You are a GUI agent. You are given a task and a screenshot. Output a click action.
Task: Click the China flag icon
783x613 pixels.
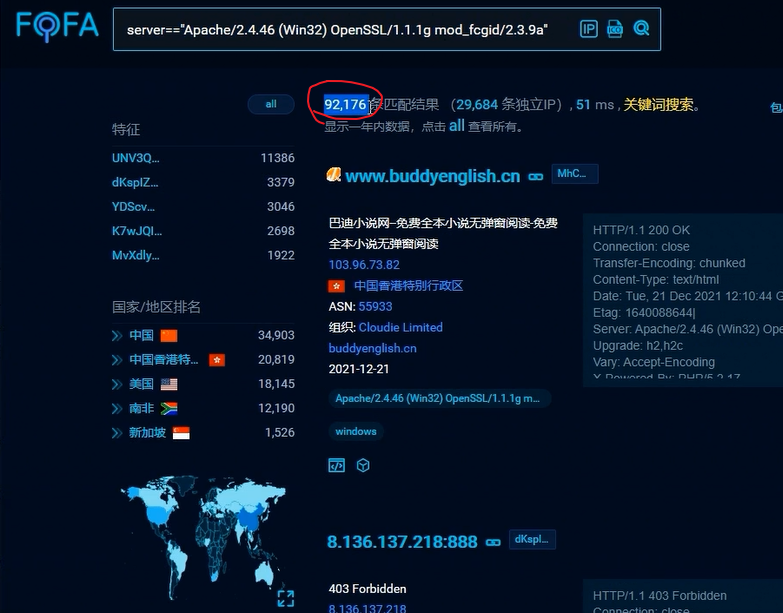click(x=169, y=335)
